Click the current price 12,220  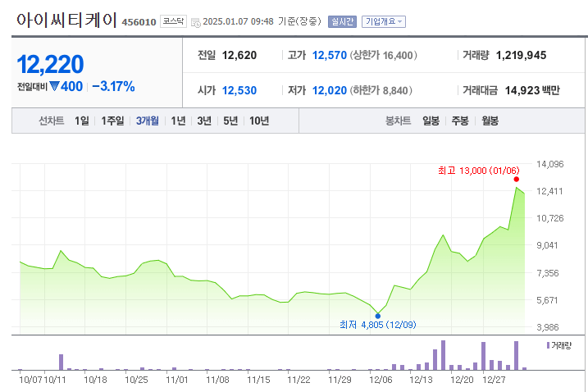coord(50,65)
